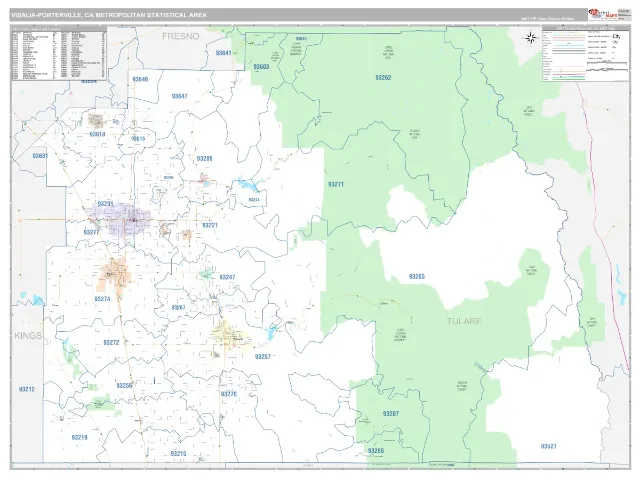Select ZIP code 93603 label
The height and width of the screenshot is (480, 640).
pyautogui.click(x=261, y=67)
